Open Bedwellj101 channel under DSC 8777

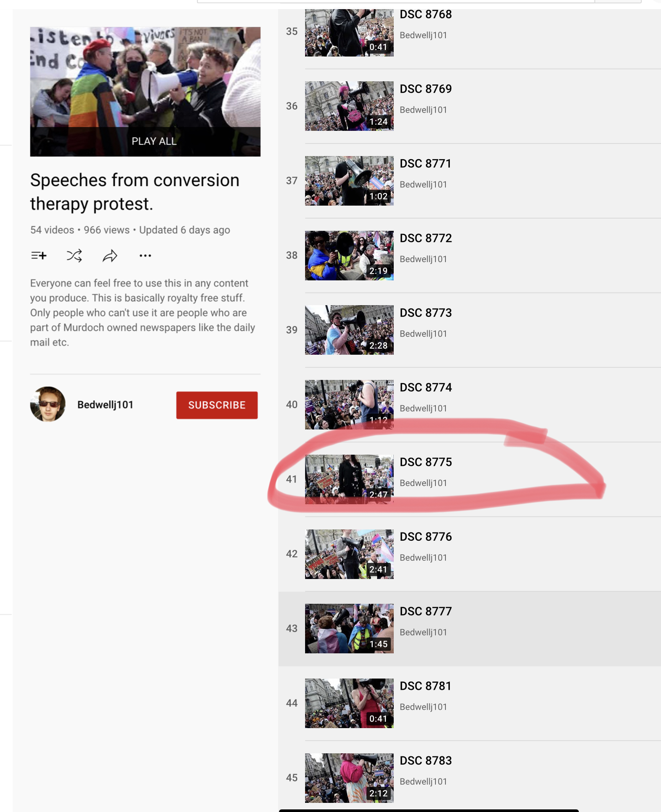[x=423, y=632]
